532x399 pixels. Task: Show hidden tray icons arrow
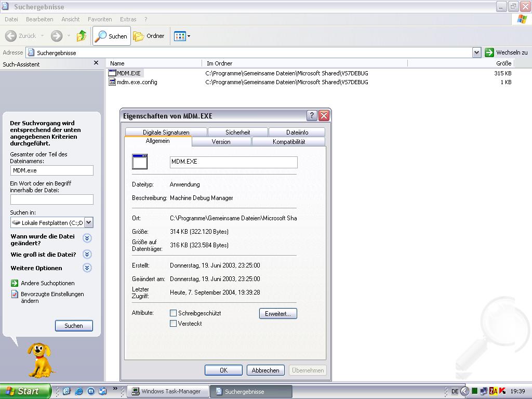coord(465,391)
